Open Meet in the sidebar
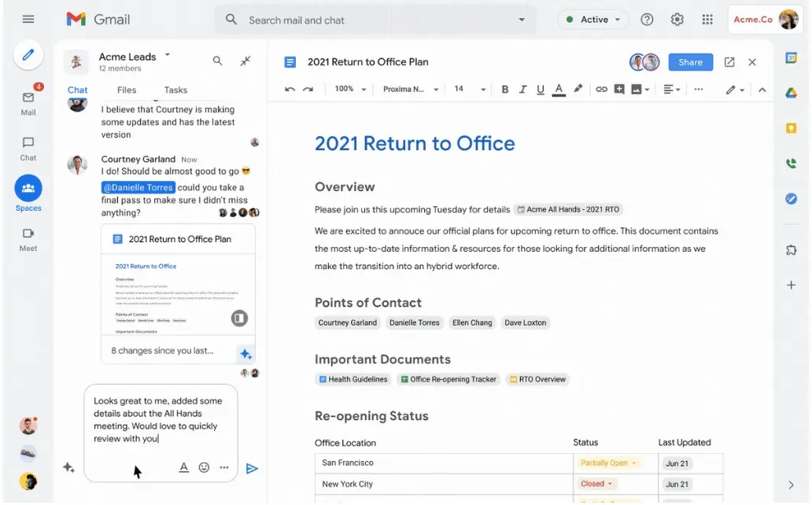The height and width of the screenshot is (505, 812). 28,240
